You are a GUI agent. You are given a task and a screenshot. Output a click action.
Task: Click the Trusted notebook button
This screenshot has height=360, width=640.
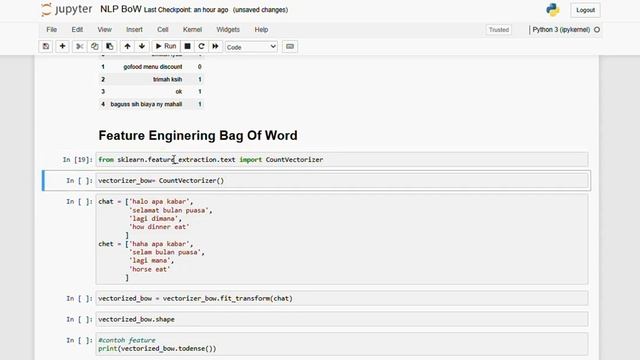coord(499,30)
